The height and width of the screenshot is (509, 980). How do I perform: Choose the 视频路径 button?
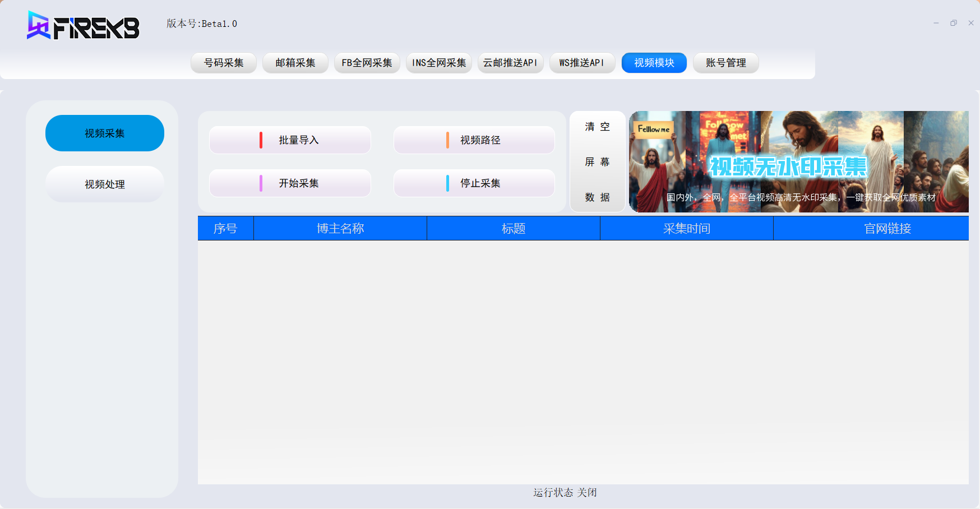(474, 140)
